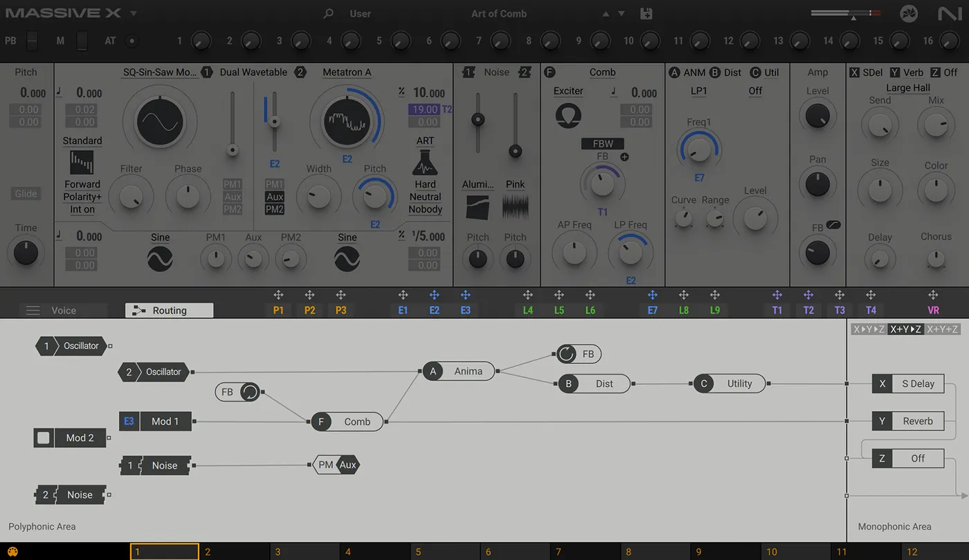Go to next preset with the down arrow
969x560 pixels.
coord(622,14)
